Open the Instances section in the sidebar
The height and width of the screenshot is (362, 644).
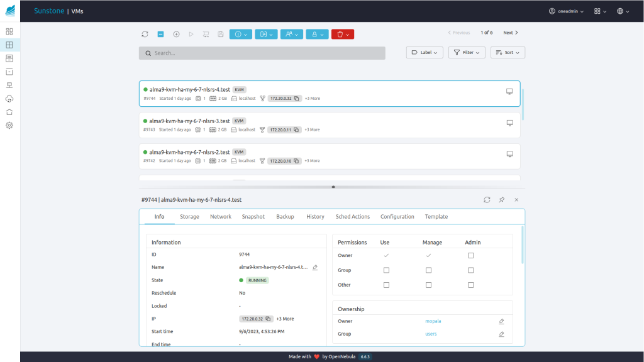[x=9, y=45]
